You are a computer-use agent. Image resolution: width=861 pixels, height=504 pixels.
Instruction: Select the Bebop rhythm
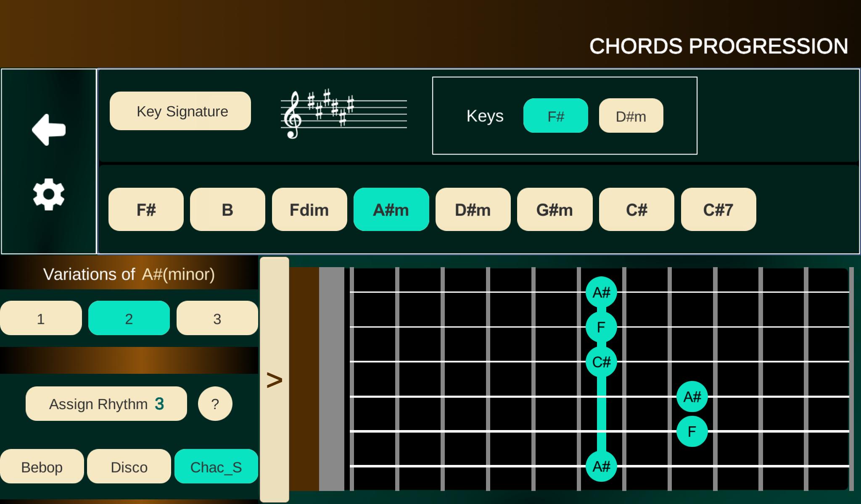[42, 466]
